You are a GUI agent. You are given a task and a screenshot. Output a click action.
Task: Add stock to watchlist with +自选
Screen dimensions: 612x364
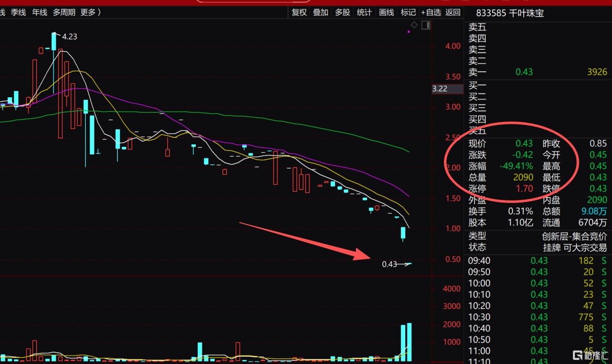click(x=431, y=12)
